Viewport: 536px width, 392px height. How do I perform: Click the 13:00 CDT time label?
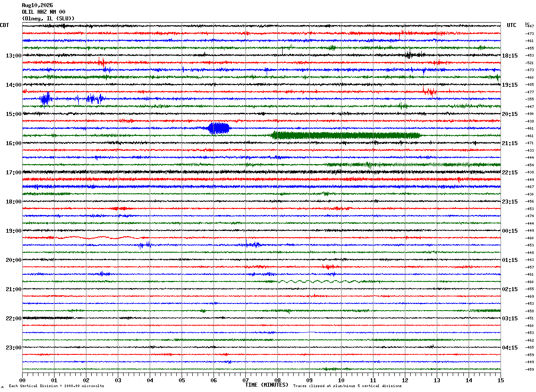tap(13, 56)
